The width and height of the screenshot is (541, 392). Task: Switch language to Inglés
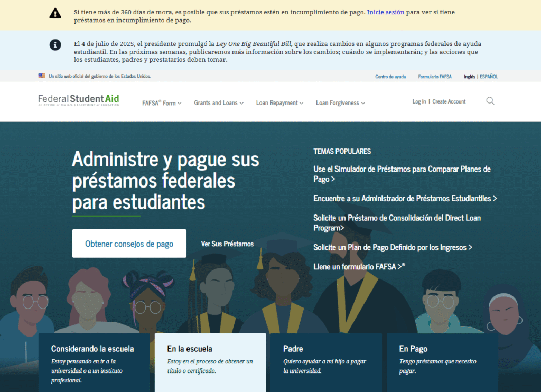click(x=469, y=77)
